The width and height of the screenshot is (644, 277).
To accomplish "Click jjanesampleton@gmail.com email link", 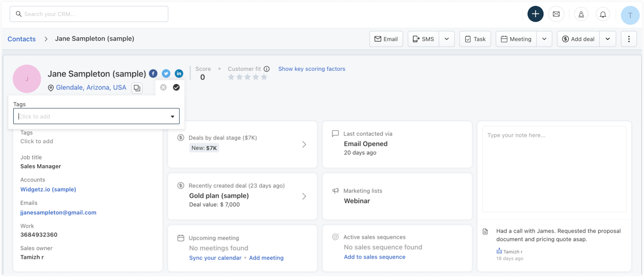I will tap(58, 213).
